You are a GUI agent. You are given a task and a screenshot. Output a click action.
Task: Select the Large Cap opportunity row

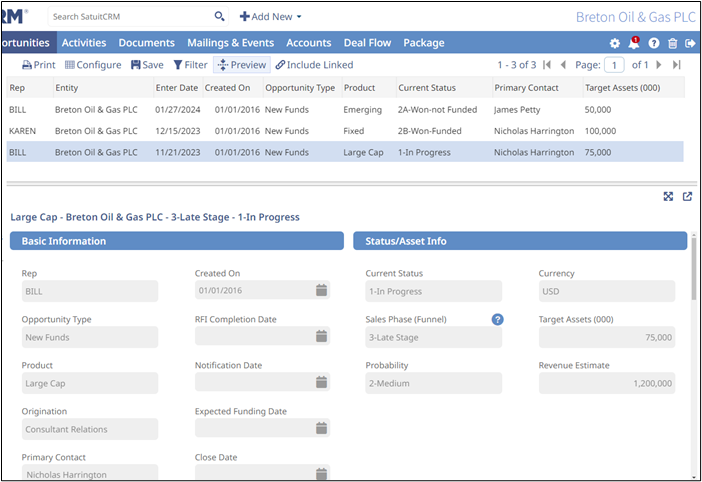click(345, 152)
